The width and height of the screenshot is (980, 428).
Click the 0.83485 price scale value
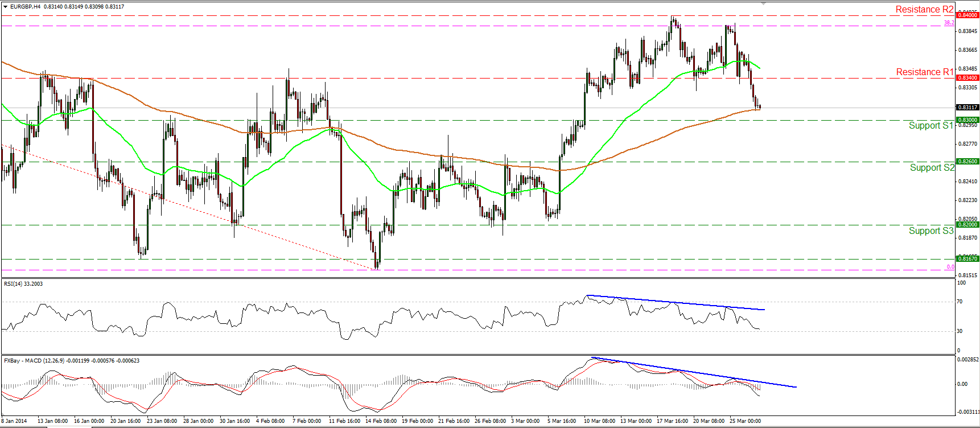[968, 69]
